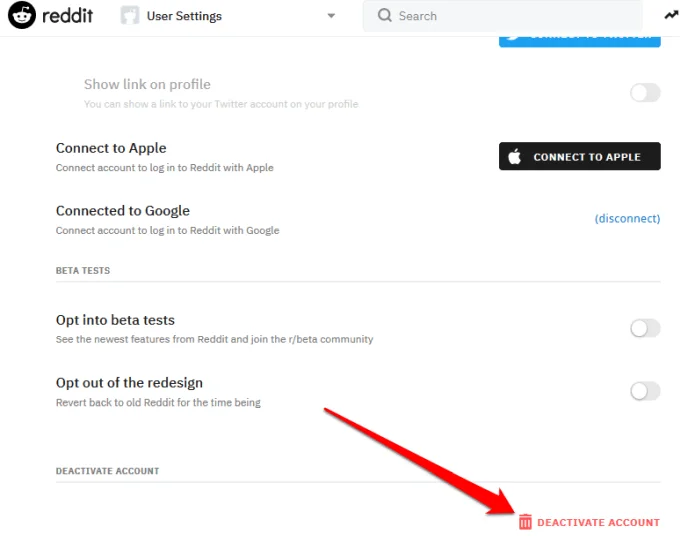Screen dimensions: 680x541
Task: Click the Opt into beta tests title
Action: point(115,320)
